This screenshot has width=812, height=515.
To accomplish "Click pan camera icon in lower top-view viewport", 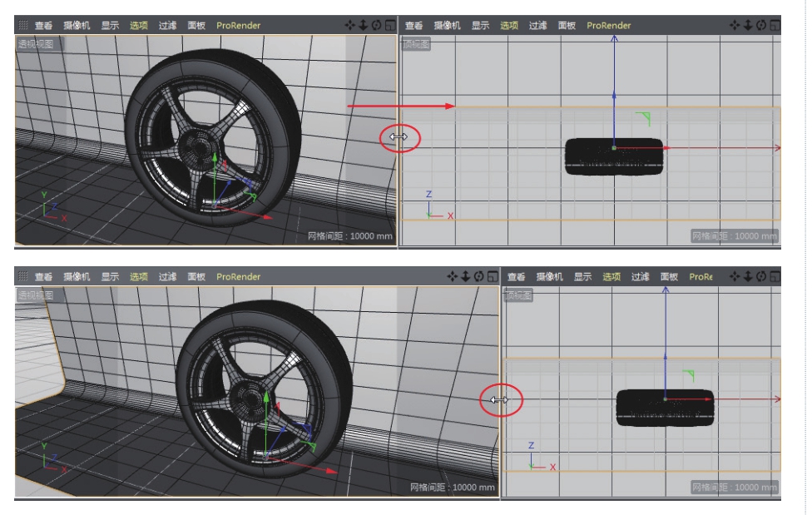I will [735, 277].
